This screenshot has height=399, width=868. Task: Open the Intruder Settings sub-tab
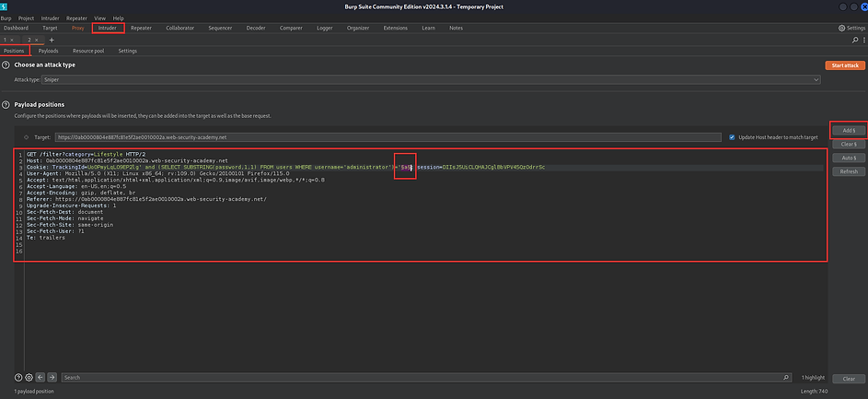click(x=127, y=51)
